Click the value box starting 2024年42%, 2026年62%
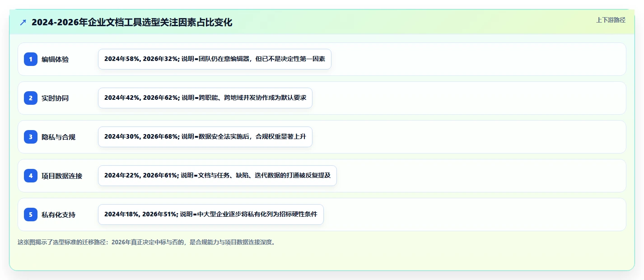The image size is (644, 280). (x=205, y=98)
